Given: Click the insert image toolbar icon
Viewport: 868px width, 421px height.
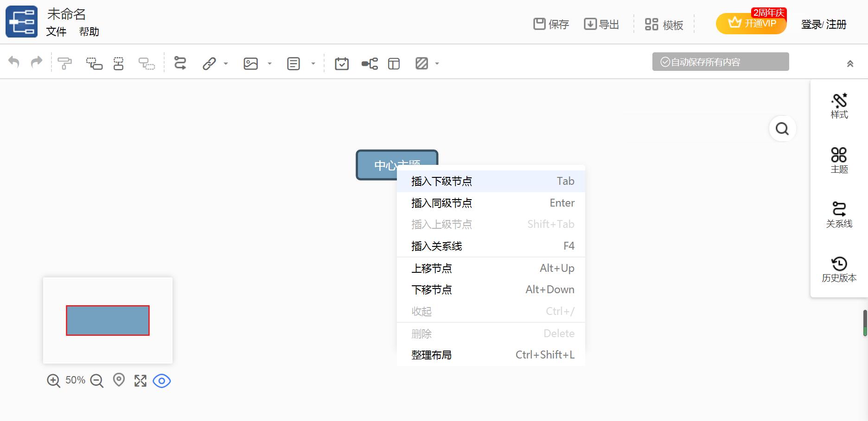Looking at the screenshot, I should click(x=250, y=63).
